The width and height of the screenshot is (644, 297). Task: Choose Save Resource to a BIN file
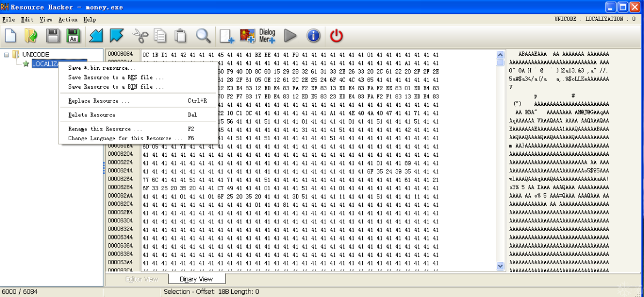[x=138, y=86]
